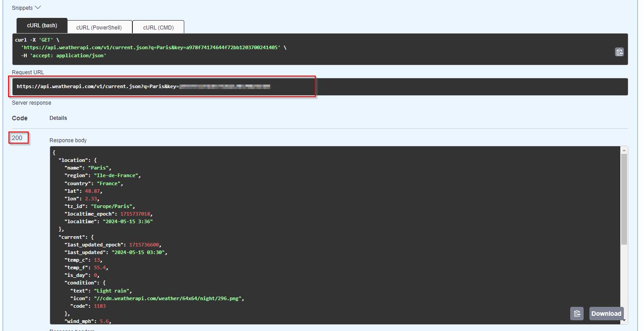Click the "last_updated_epoch" line
Viewport: 644px width, 331px height.
click(x=113, y=245)
